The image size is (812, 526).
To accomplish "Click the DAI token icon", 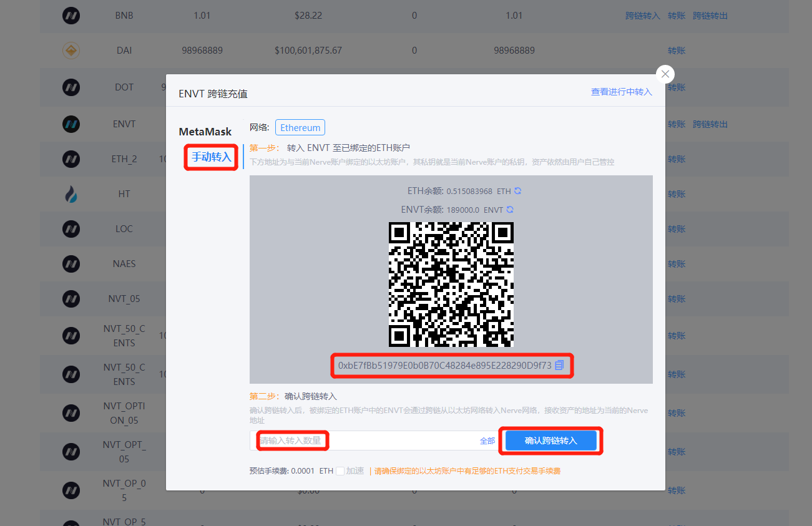I will point(71,51).
